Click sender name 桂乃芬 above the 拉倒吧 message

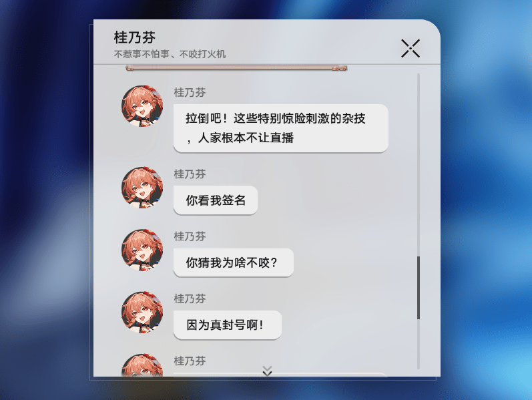coord(190,92)
